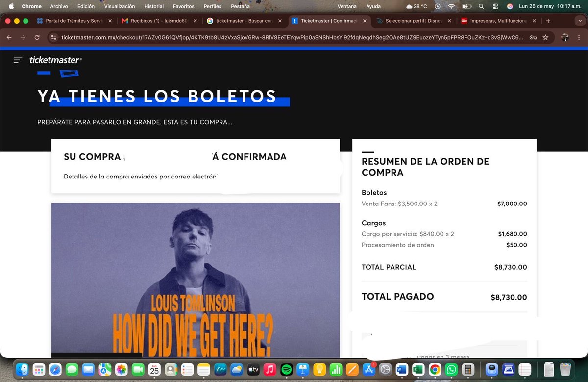The width and height of the screenshot is (588, 382).
Task: Open Photos from the Dock
Action: (121, 369)
